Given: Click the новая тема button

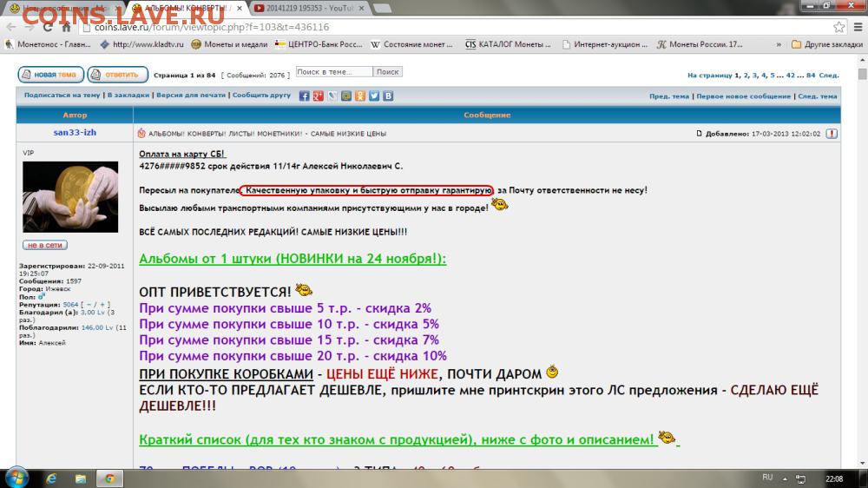Looking at the screenshot, I should click(x=50, y=74).
